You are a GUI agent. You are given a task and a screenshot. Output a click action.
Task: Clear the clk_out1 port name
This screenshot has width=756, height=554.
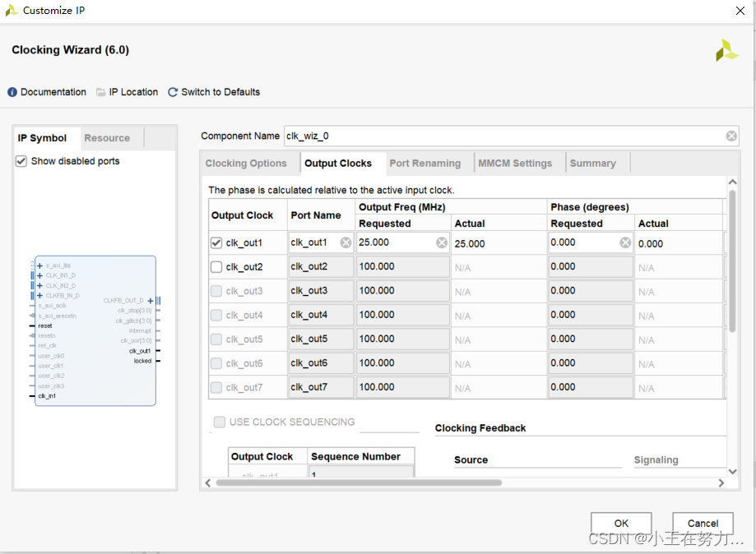click(x=346, y=242)
